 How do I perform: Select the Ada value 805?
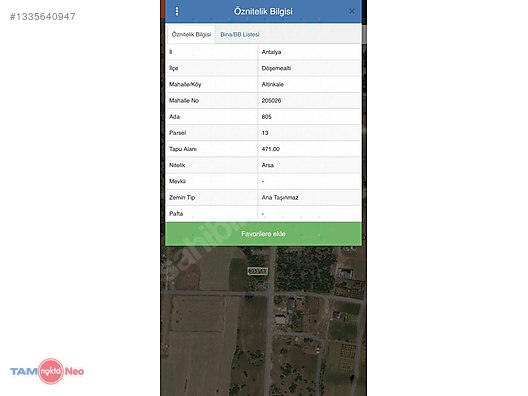tap(266, 117)
